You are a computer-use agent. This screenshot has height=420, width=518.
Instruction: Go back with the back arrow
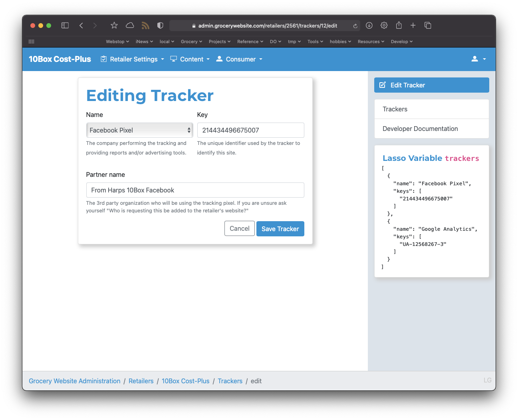[81, 26]
